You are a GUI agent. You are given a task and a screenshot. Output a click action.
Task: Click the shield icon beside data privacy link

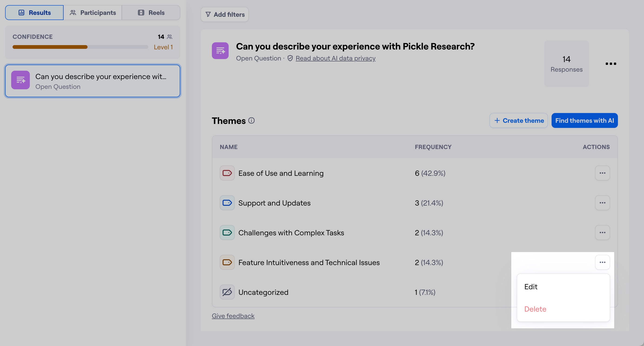pos(290,58)
